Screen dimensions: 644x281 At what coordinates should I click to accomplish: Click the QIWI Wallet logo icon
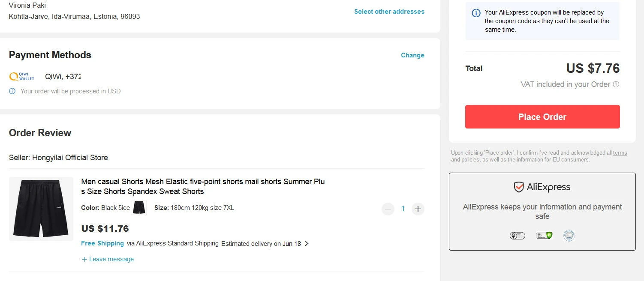21,77
